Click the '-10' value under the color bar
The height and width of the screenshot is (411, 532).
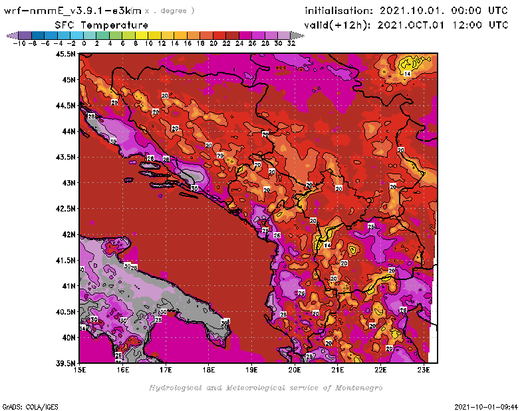[x=19, y=43]
